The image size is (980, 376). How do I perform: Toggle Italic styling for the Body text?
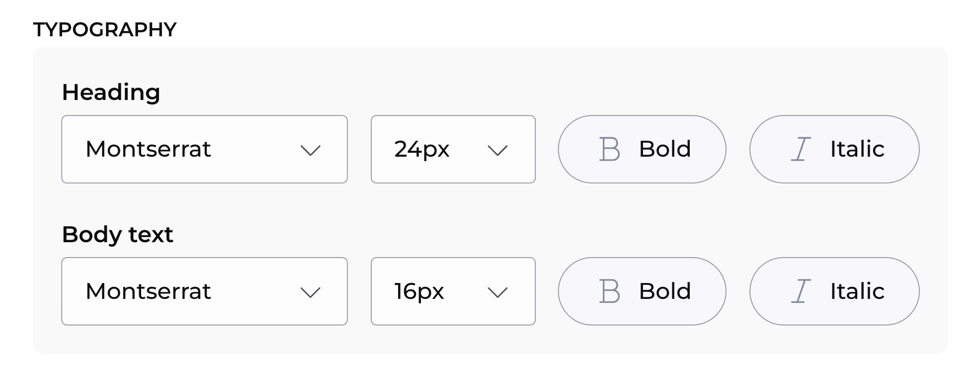tap(833, 291)
